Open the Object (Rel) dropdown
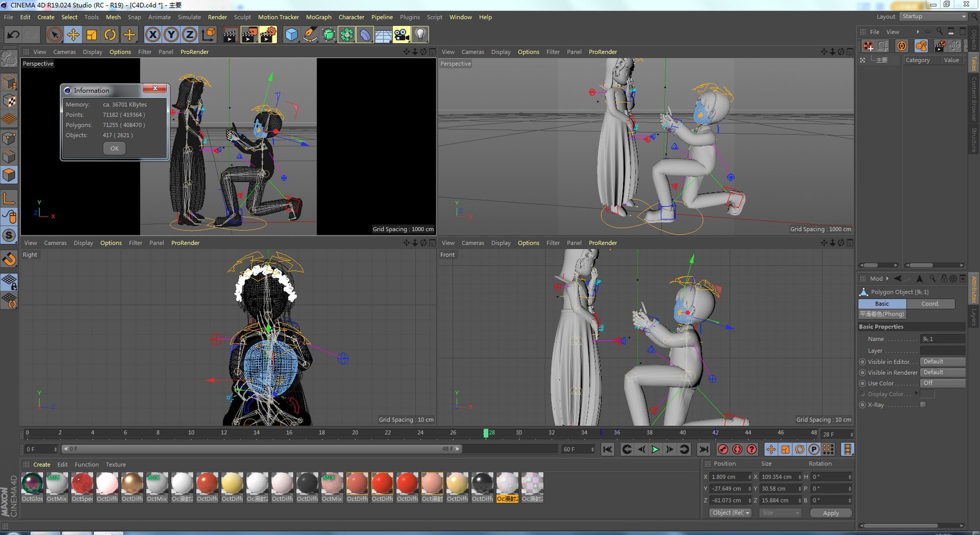The width and height of the screenshot is (980, 535). pos(730,513)
